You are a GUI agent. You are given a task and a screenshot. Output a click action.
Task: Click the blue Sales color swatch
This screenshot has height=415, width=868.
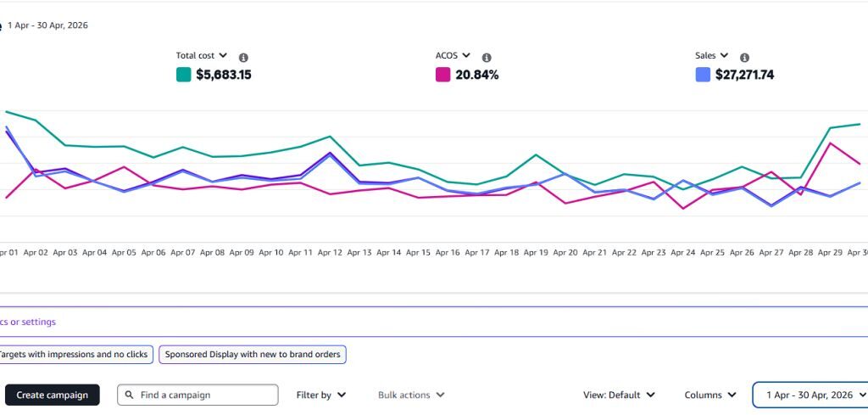(x=703, y=75)
